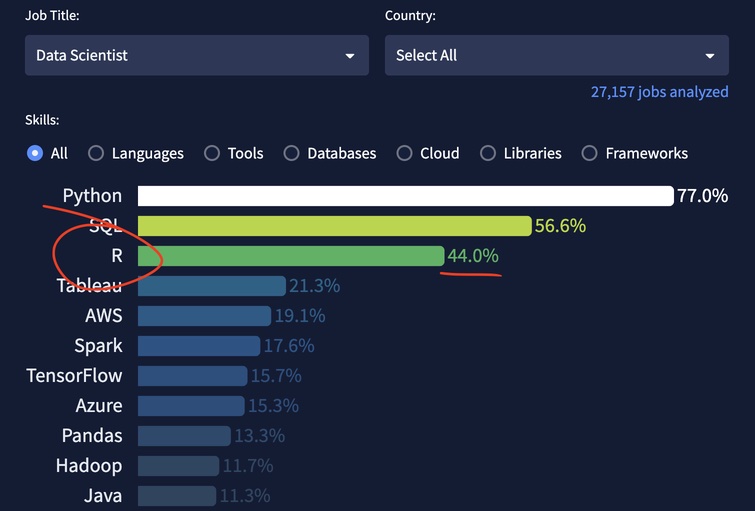Click the yellow-green SQL bar
The image size is (755, 511).
[x=334, y=226]
